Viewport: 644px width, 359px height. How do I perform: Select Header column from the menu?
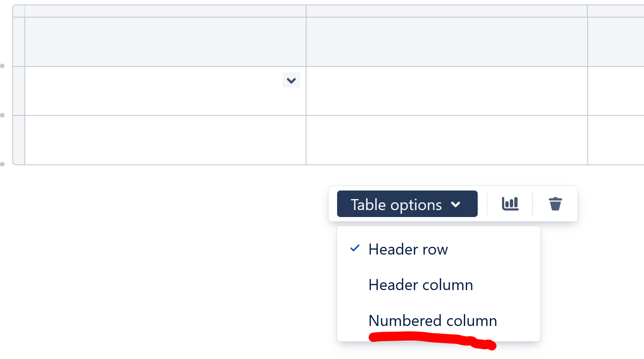coord(420,285)
